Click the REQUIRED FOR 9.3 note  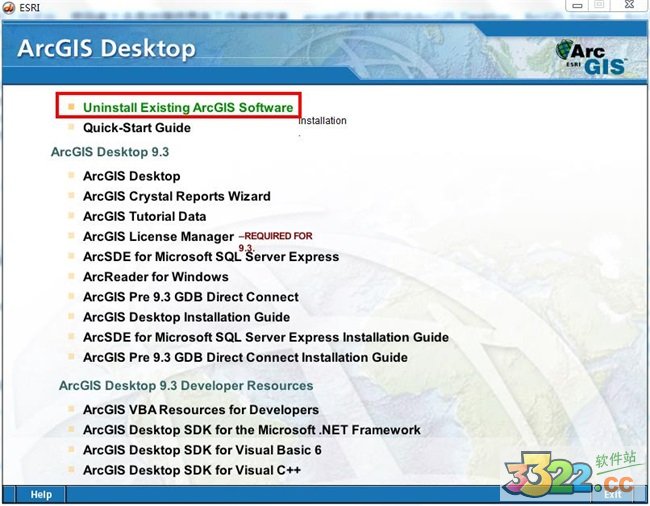point(276,242)
